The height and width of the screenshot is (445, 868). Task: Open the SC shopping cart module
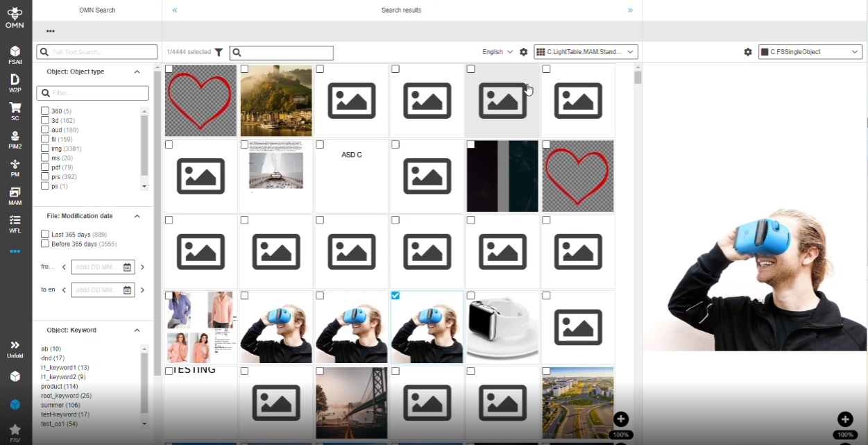point(15,112)
